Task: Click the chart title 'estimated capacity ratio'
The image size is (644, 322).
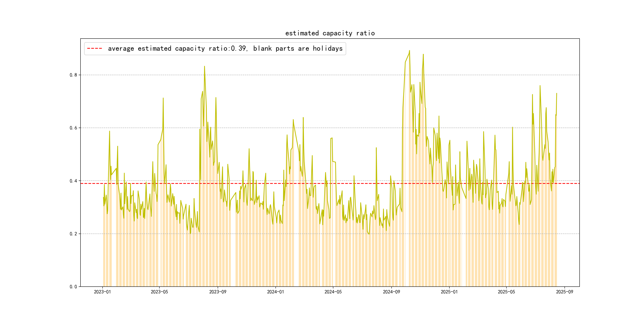Action: coord(330,33)
